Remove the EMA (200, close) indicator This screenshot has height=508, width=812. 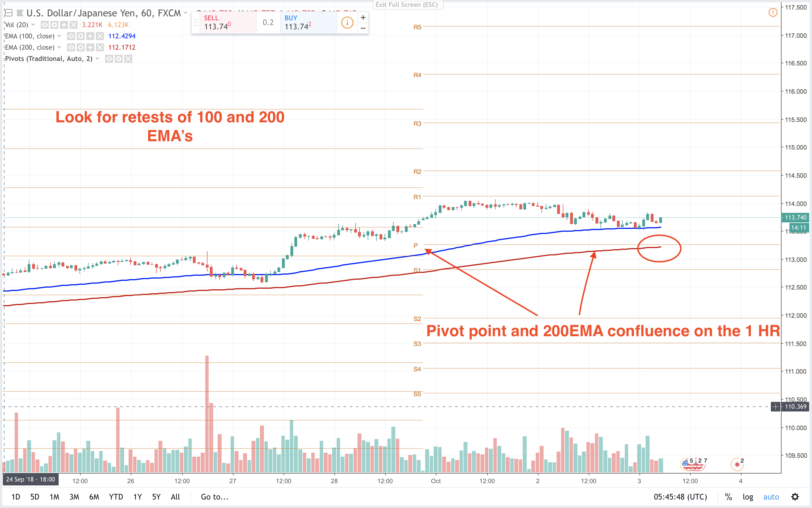(x=100, y=47)
